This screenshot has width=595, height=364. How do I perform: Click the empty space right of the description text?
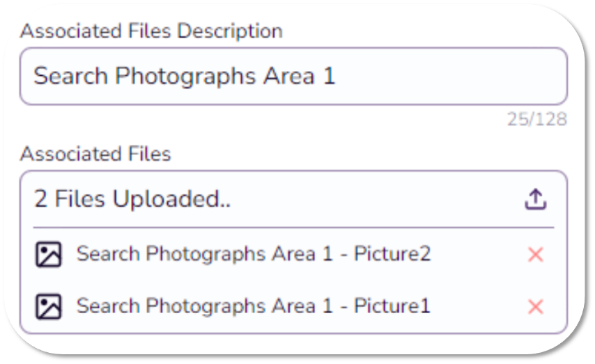click(453, 76)
